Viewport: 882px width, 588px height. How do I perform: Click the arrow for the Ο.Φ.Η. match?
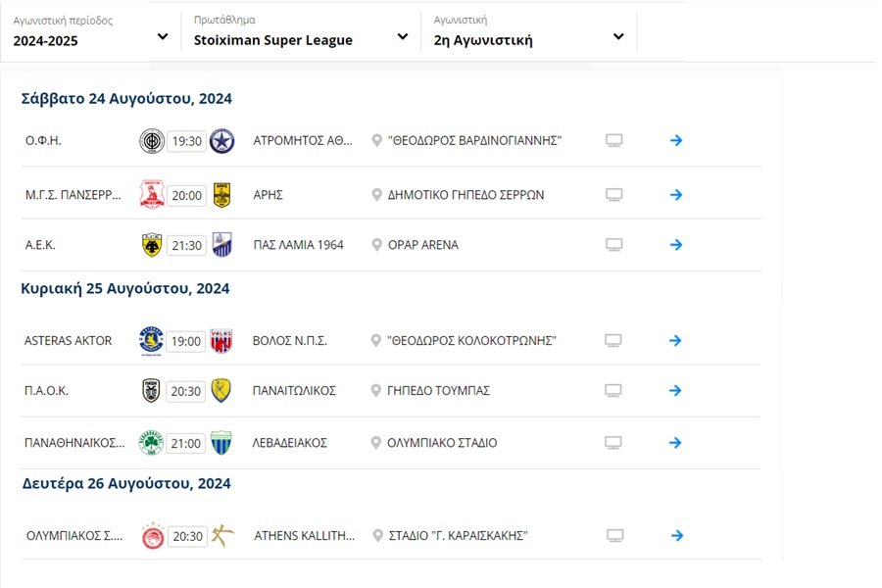tap(675, 140)
